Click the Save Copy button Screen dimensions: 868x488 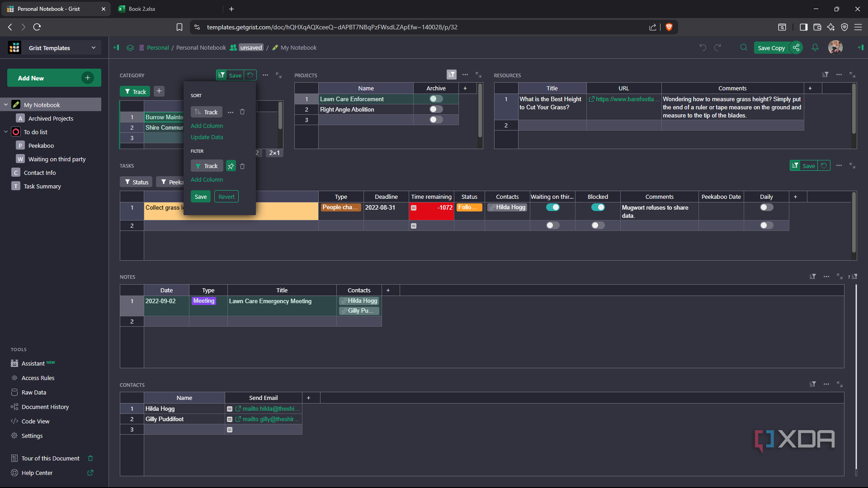[771, 47]
